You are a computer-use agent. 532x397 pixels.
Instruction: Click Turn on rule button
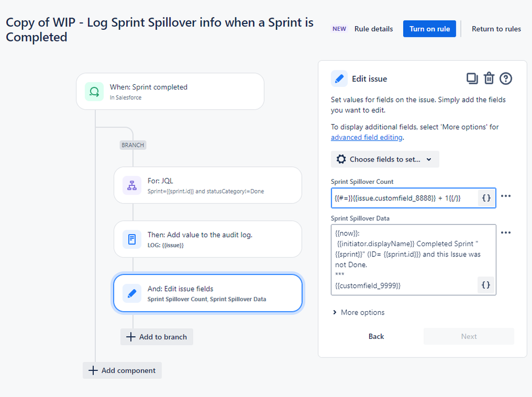click(x=430, y=29)
